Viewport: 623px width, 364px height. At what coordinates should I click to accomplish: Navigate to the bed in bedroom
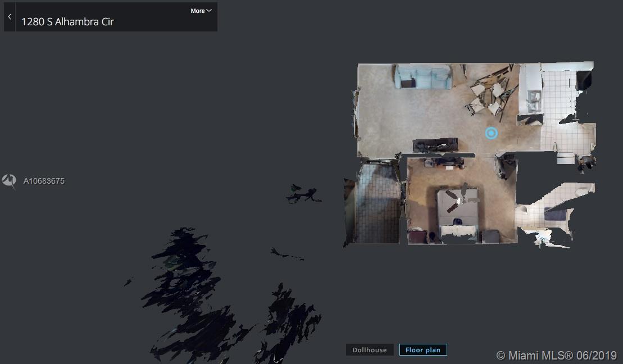(x=458, y=213)
